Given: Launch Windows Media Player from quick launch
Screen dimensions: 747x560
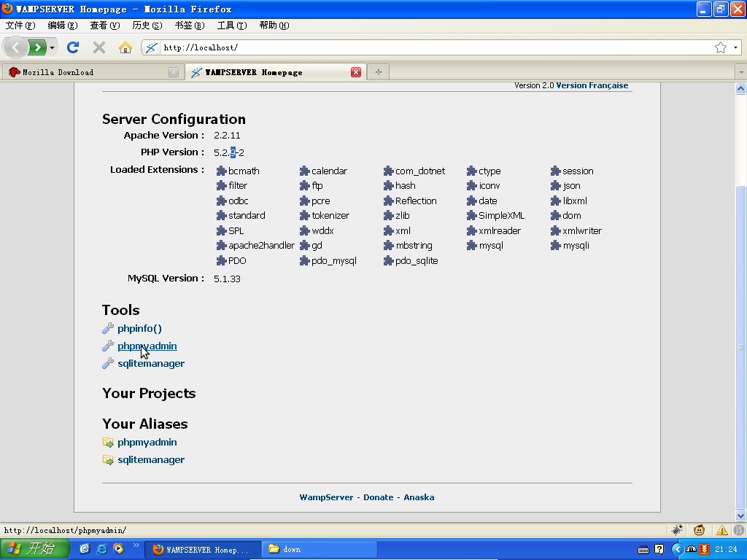Looking at the screenshot, I should 118,549.
